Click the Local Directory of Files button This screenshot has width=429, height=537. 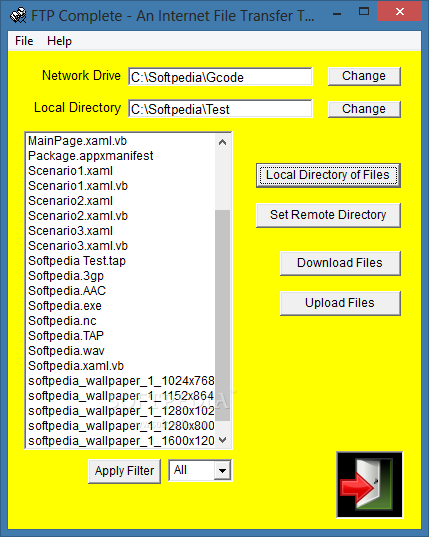tap(328, 175)
